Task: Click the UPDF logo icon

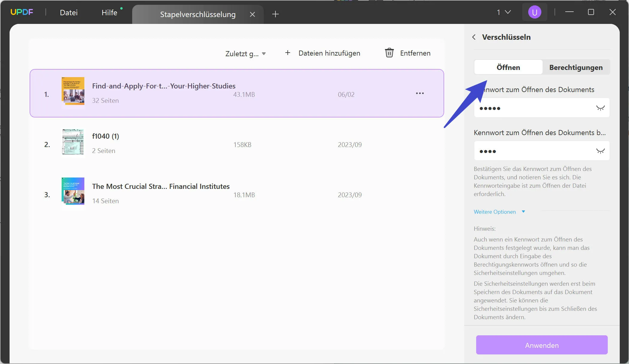Action: click(x=22, y=12)
